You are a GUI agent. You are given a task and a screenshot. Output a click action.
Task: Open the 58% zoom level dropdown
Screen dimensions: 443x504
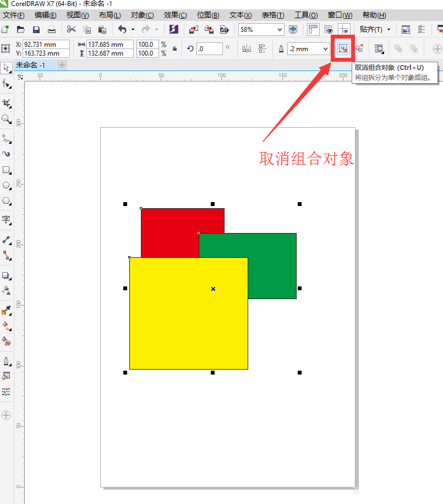tap(280, 30)
